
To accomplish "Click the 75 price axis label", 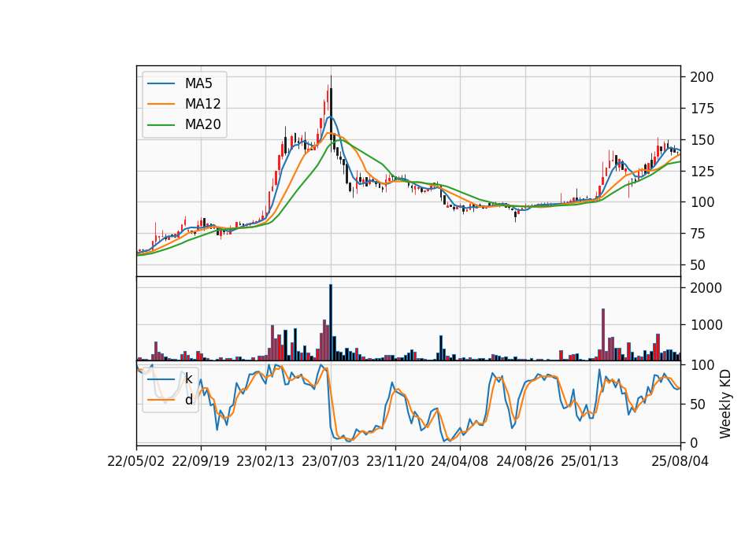I will [699, 234].
